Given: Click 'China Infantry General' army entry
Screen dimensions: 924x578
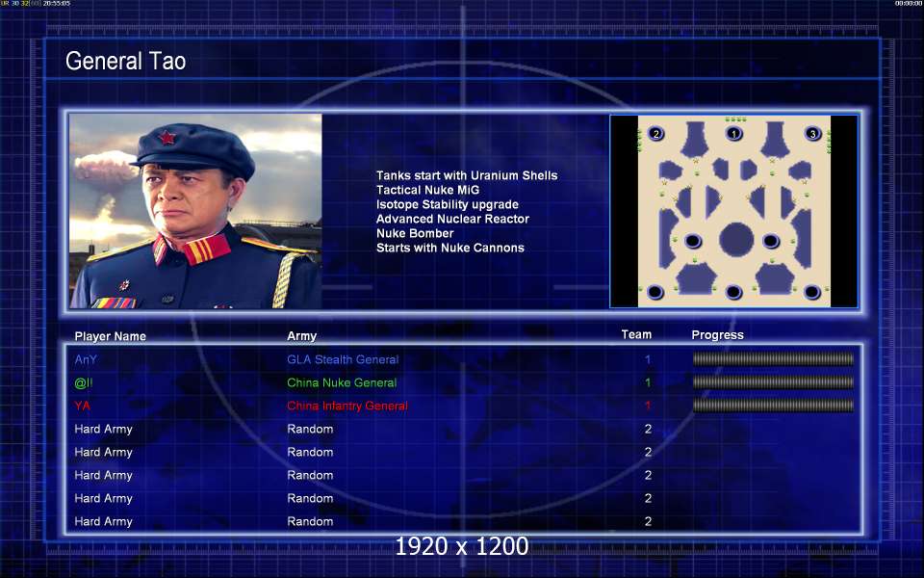Looking at the screenshot, I should 347,406.
